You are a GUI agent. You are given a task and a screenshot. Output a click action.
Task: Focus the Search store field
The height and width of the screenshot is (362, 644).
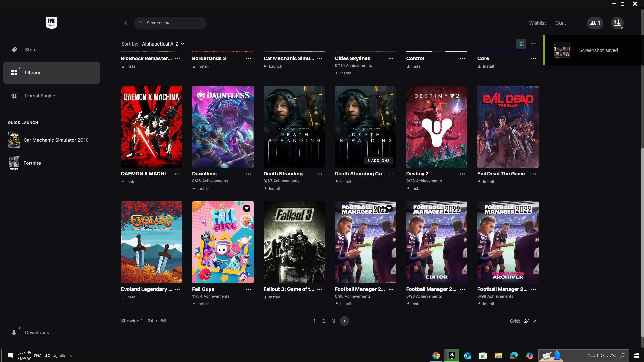click(170, 23)
